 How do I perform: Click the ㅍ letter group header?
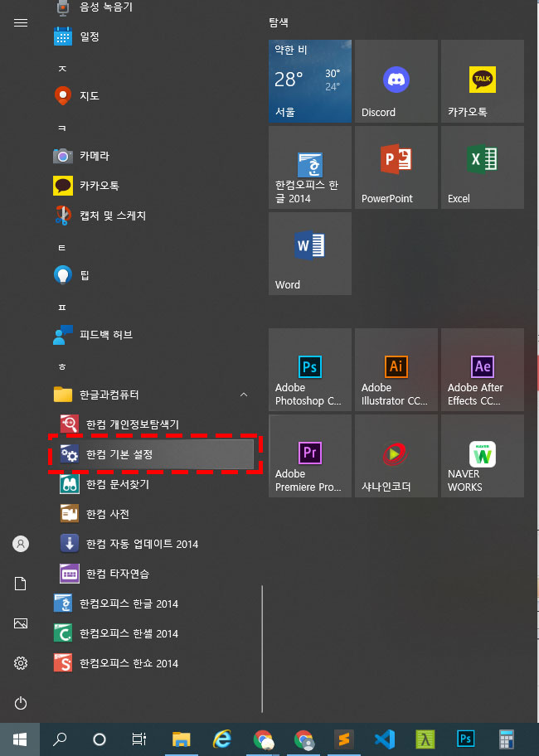click(62, 307)
